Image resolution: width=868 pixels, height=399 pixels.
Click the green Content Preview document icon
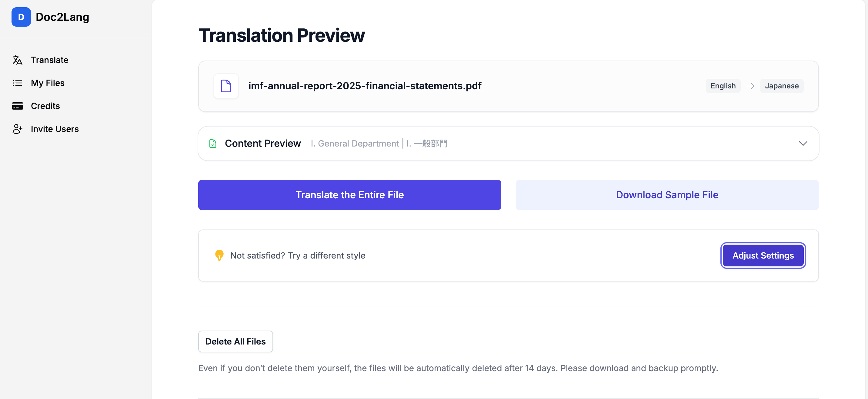pos(213,143)
